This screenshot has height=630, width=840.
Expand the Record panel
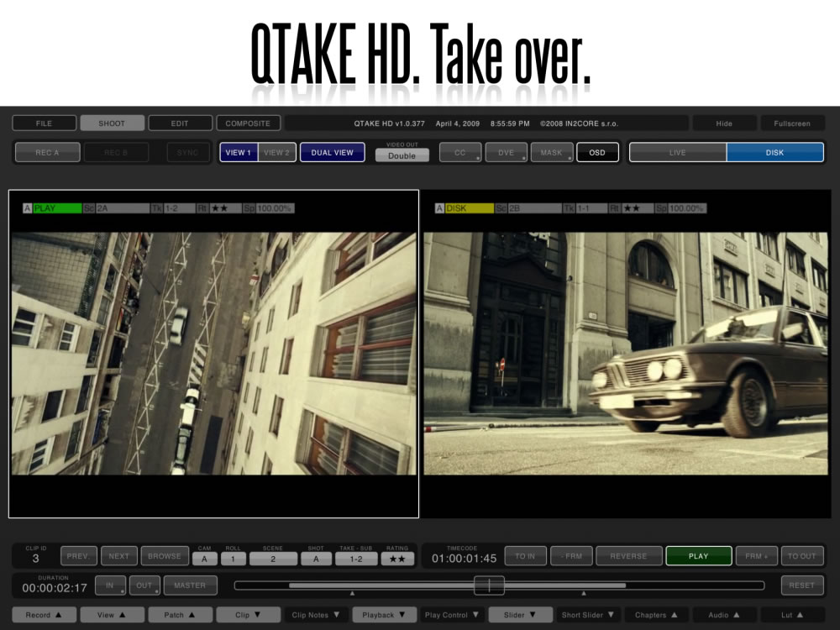pos(44,615)
